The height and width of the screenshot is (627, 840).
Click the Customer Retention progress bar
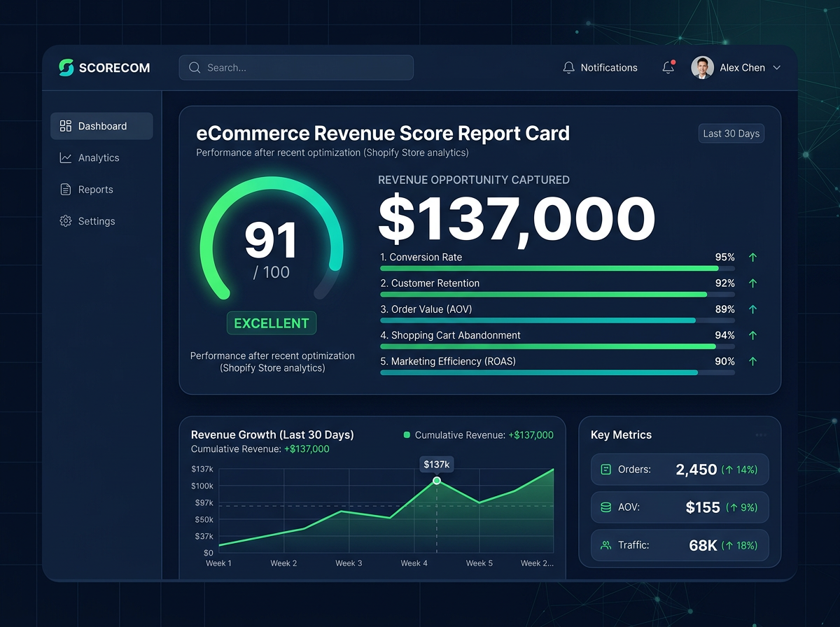(557, 295)
